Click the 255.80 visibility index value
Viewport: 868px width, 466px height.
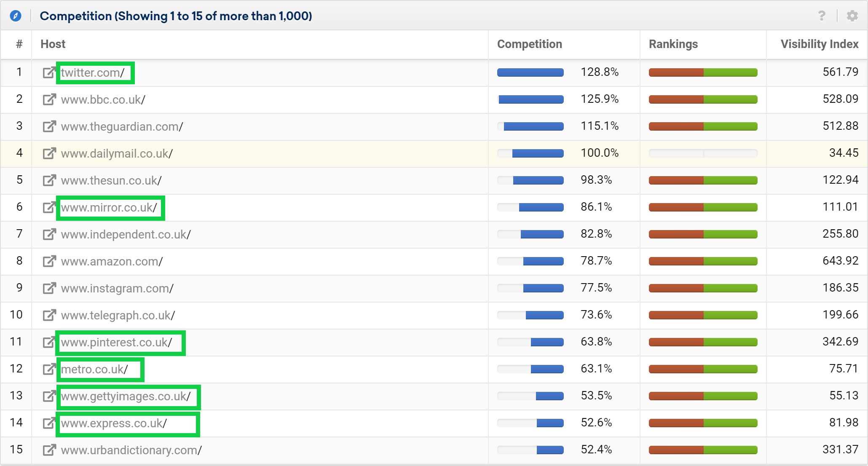point(841,234)
